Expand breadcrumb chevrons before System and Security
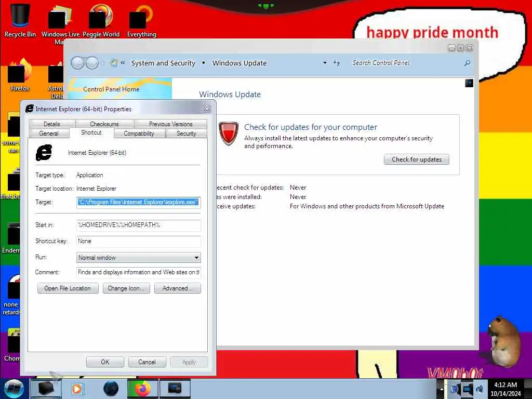532x399 pixels. click(x=123, y=63)
